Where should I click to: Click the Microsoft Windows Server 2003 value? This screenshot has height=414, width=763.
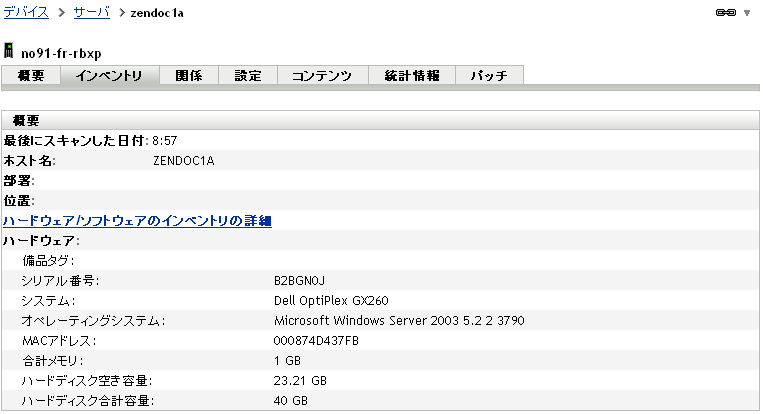[x=399, y=320]
